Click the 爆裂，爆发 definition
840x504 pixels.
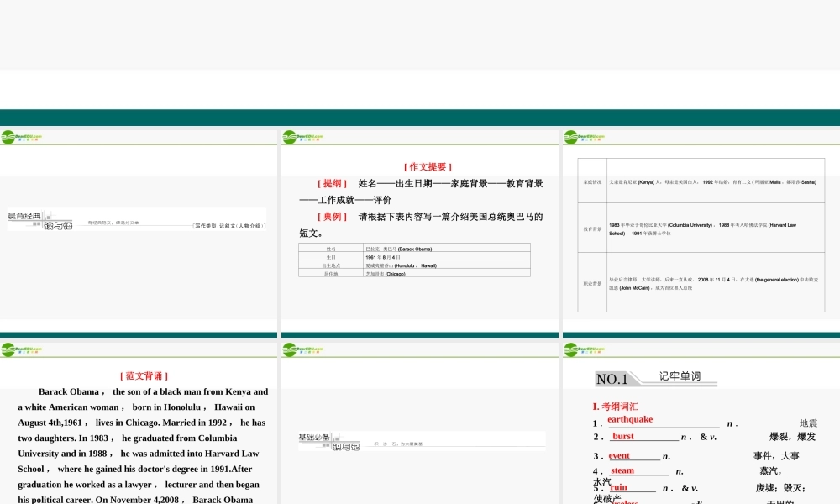793,437
